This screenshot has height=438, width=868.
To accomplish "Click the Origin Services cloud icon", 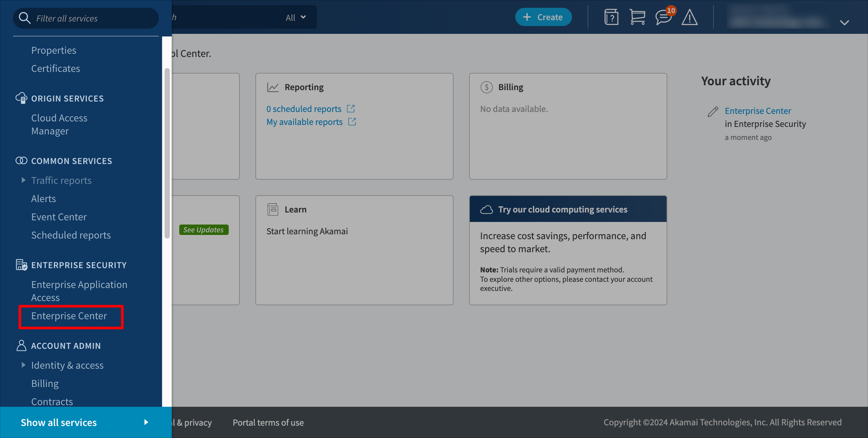I will click(21, 98).
